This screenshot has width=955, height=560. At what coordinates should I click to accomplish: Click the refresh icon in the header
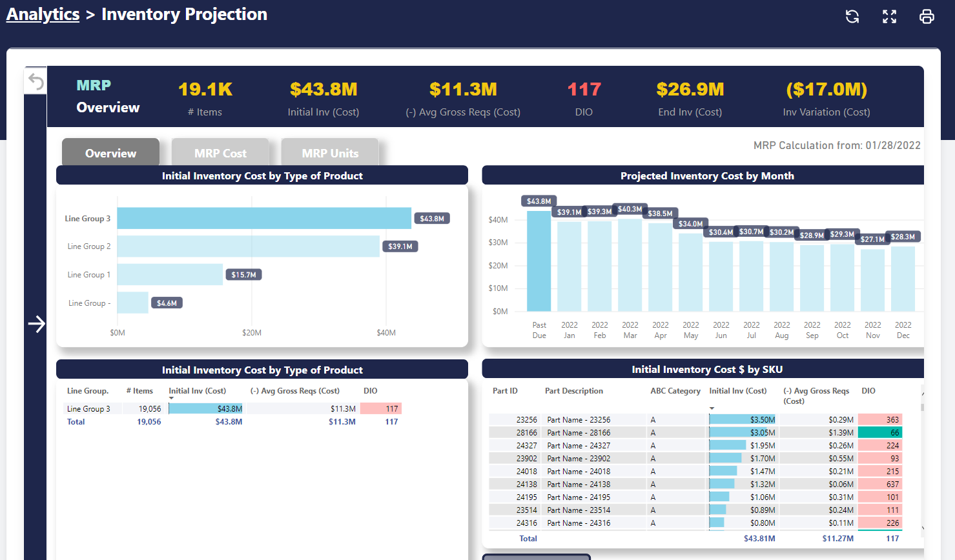852,16
